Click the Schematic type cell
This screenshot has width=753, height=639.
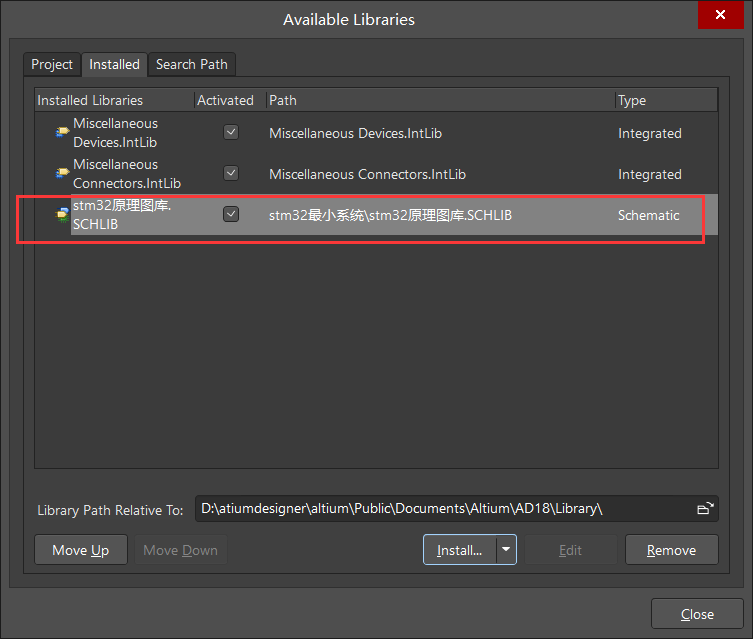[649, 215]
